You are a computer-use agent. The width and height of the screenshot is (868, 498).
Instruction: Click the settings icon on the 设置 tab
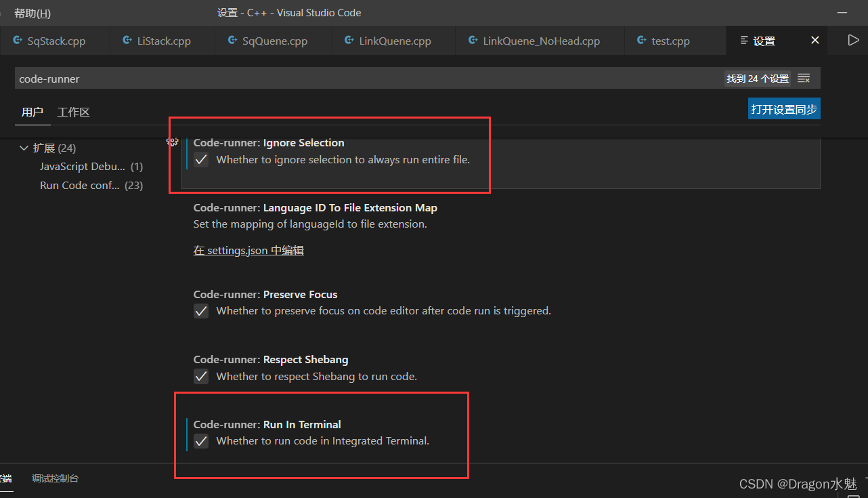(x=744, y=41)
